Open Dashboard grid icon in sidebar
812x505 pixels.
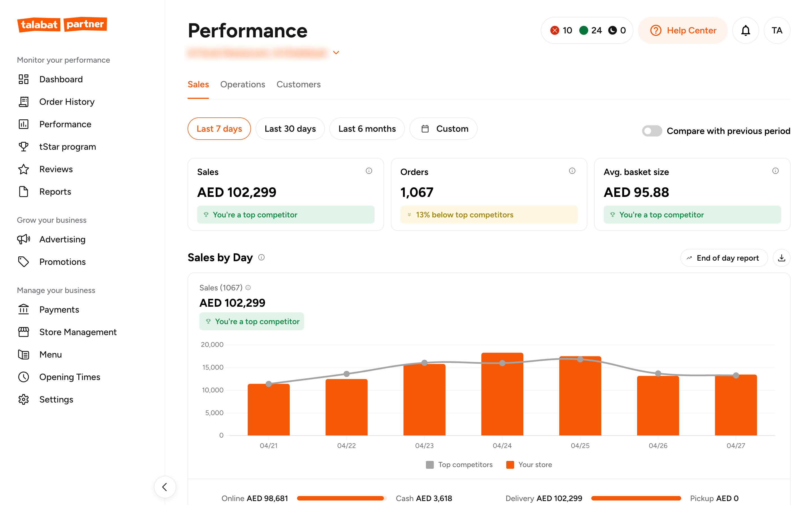pos(23,79)
